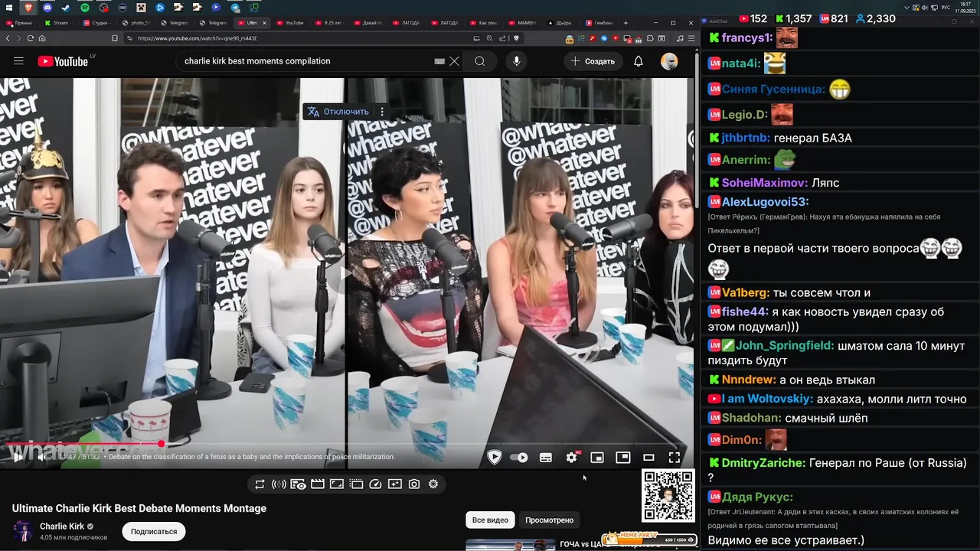Bookmark this page via the bookmark icon
Viewport: 980px width, 551px height.
115,38
